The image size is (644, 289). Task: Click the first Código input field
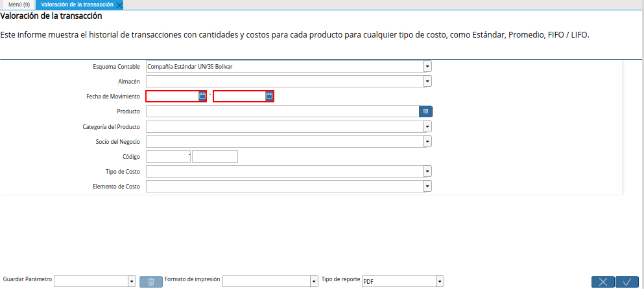pyautogui.click(x=167, y=156)
